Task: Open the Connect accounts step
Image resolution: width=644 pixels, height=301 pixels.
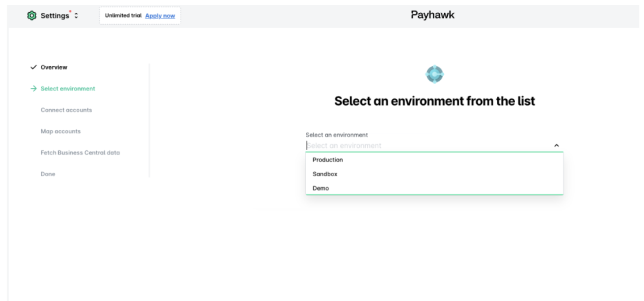Action: [x=66, y=110]
